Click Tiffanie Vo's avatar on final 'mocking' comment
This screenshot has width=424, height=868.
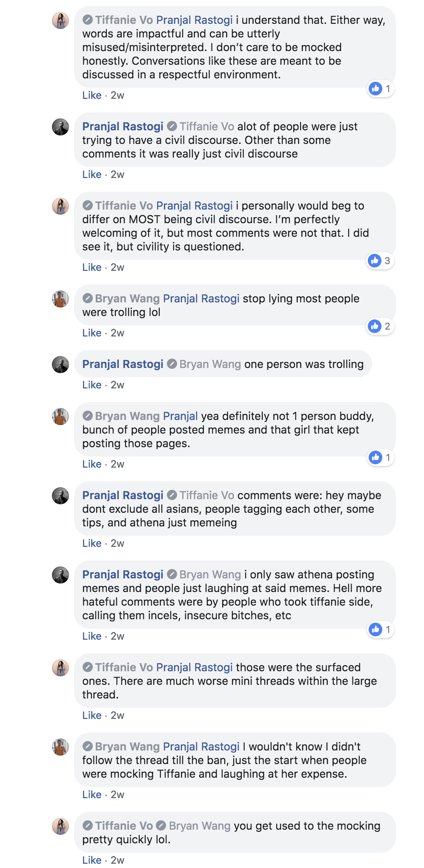pos(60,826)
